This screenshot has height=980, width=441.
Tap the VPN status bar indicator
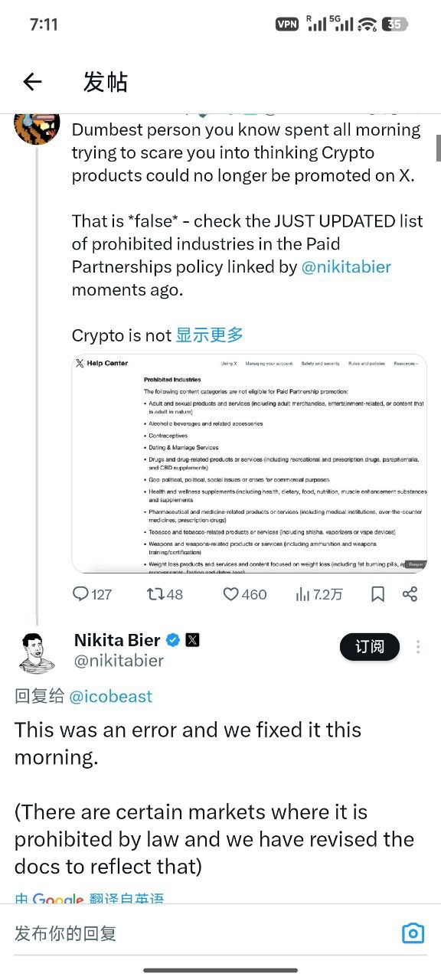286,24
